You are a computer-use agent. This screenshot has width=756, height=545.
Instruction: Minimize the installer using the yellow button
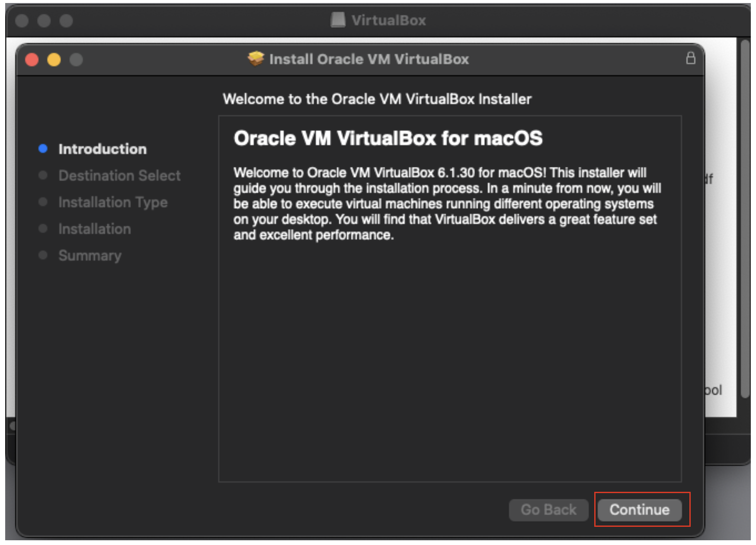54,59
